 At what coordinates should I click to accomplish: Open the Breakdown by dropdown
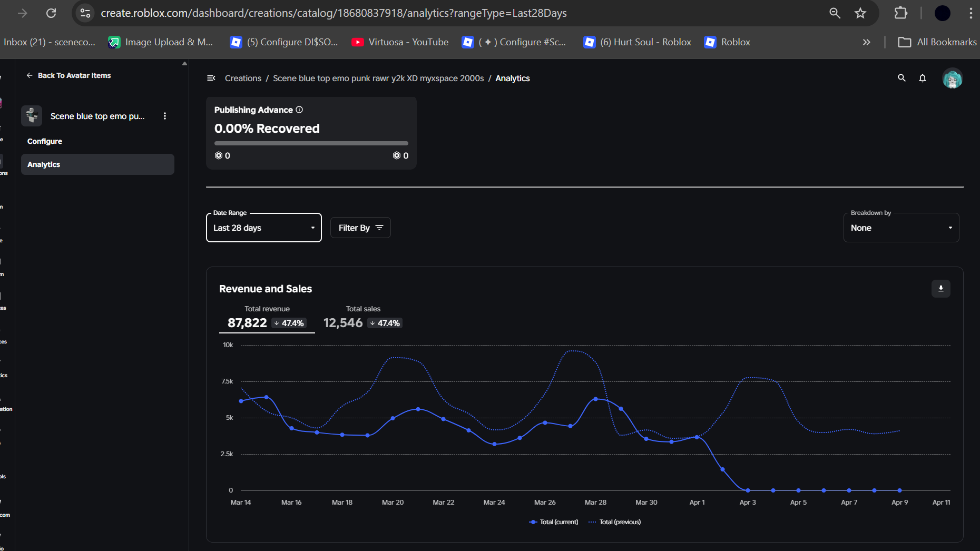pyautogui.click(x=901, y=228)
